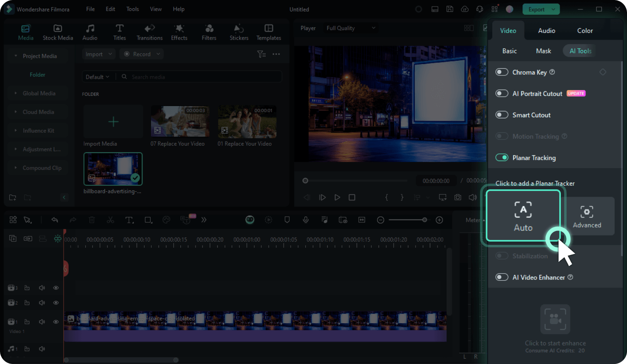The height and width of the screenshot is (364, 627).
Task: Select the billboard-advertising media thumbnail
Action: point(113,169)
